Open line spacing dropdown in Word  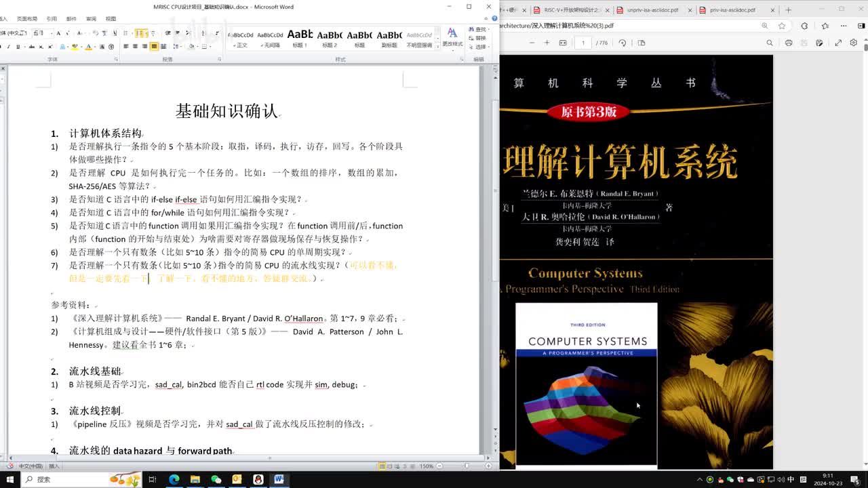pyautogui.click(x=178, y=46)
